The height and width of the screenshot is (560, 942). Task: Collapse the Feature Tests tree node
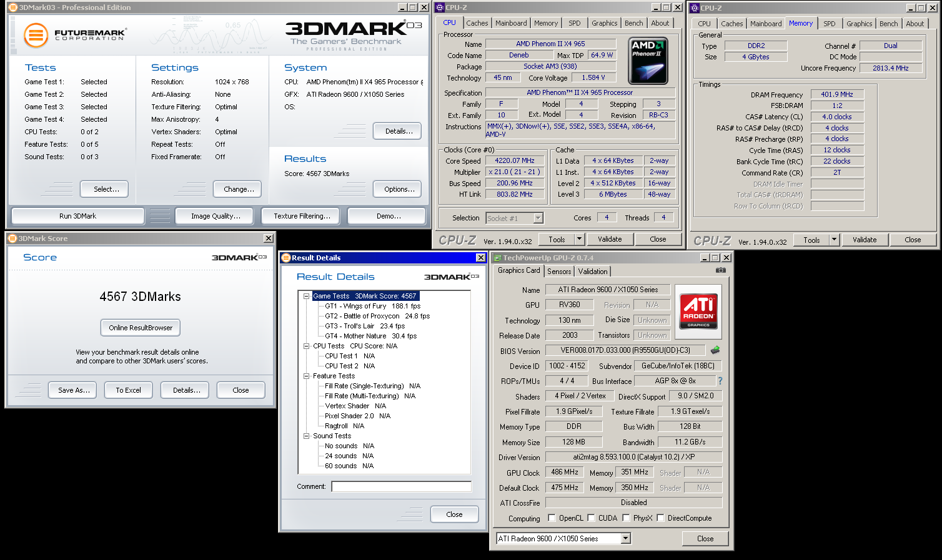(307, 376)
